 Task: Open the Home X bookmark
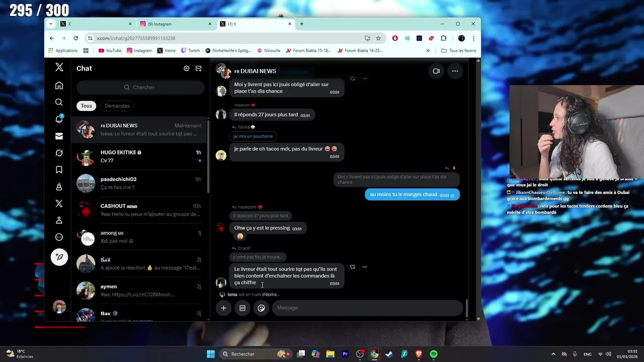click(167, 50)
